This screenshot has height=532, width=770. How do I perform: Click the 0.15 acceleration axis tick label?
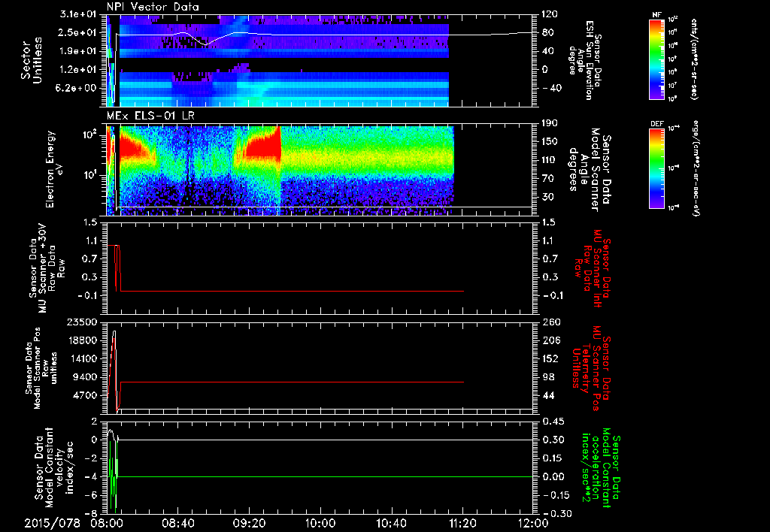coord(553,458)
